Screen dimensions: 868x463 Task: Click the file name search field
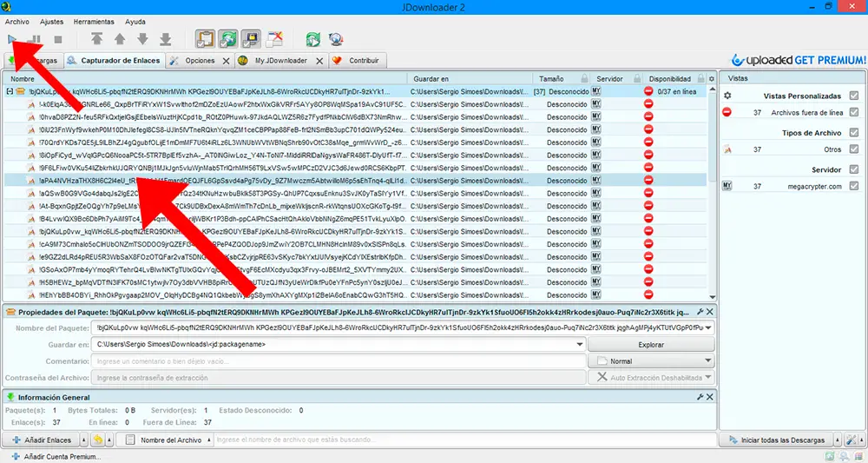point(465,440)
